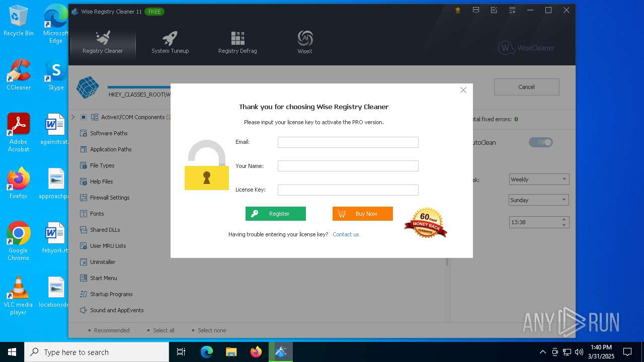Viewport: 644px width, 362px height.
Task: Open the feedback chat icon in title bar
Action: coord(475,10)
